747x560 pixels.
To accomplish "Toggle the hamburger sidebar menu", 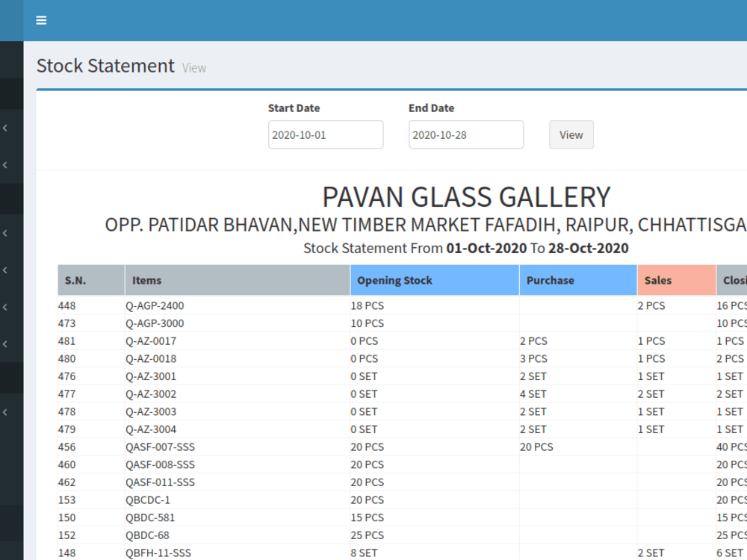I will click(x=41, y=20).
